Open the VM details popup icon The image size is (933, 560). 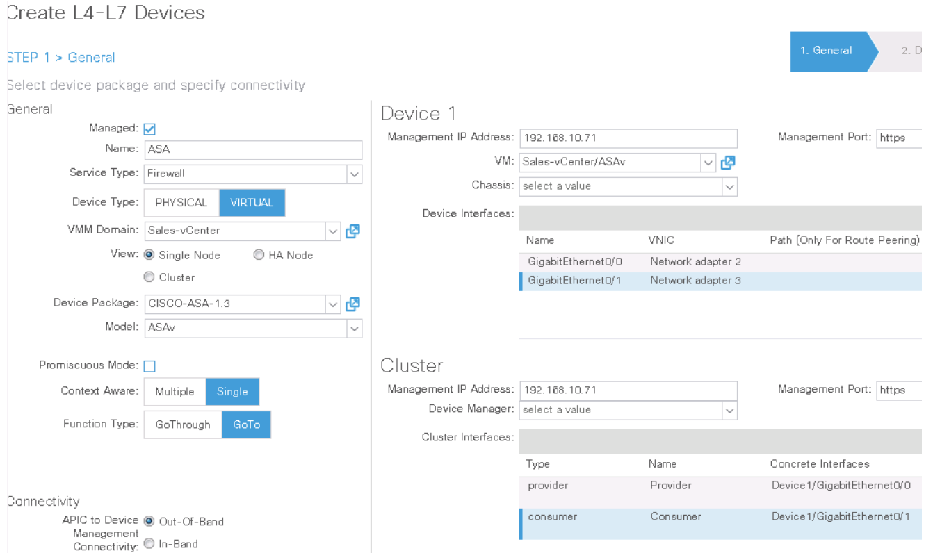pyautogui.click(x=728, y=163)
